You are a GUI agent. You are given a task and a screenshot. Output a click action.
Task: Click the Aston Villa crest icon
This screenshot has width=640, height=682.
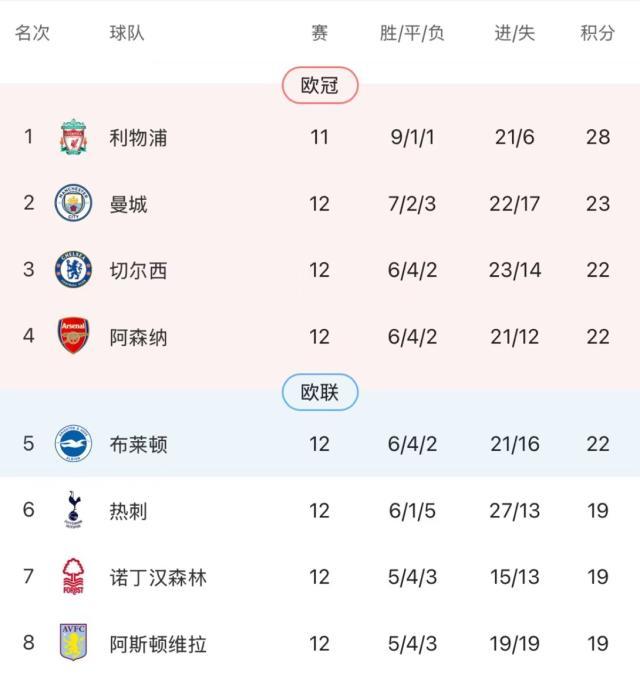73,644
